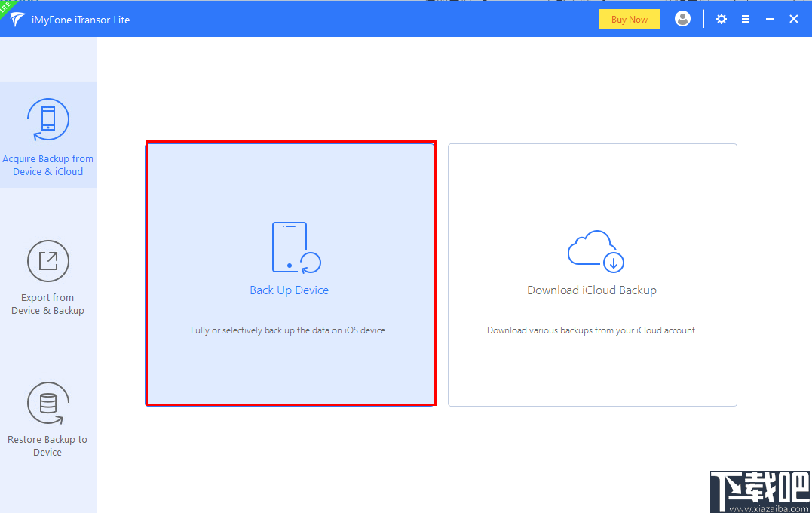Select the Acquire Backup from Device & iCloud sidebar icon

(x=47, y=118)
